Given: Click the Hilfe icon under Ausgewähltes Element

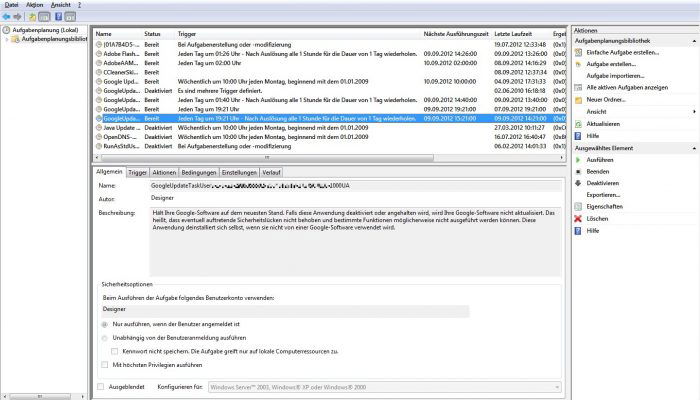Looking at the screenshot, I should pyautogui.click(x=578, y=230).
